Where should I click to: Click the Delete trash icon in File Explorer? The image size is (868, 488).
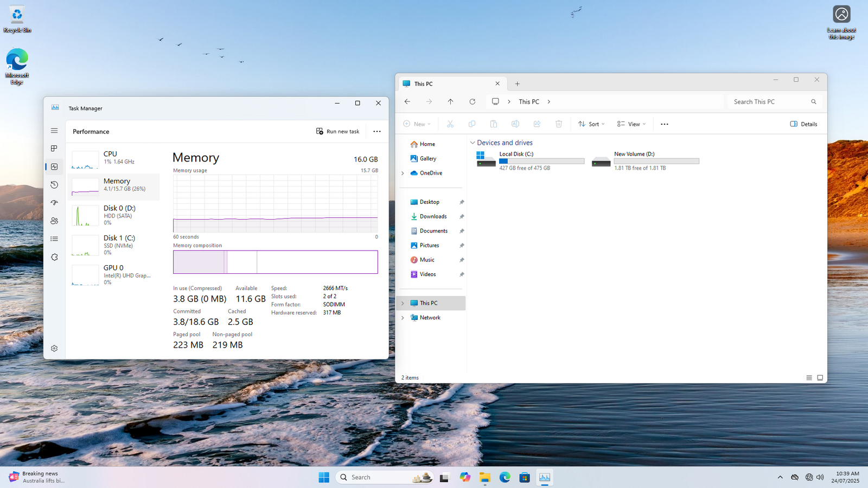(559, 124)
